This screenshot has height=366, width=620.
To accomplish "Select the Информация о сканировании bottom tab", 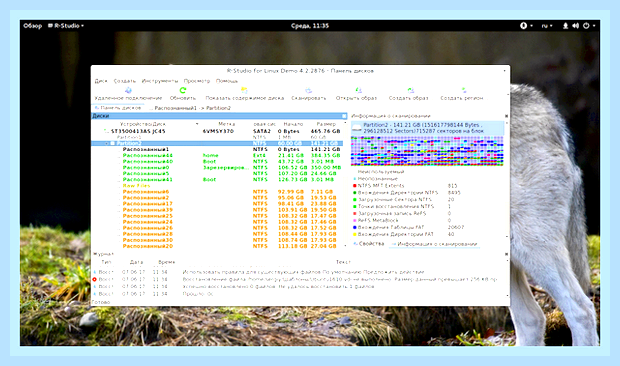I will [x=435, y=244].
